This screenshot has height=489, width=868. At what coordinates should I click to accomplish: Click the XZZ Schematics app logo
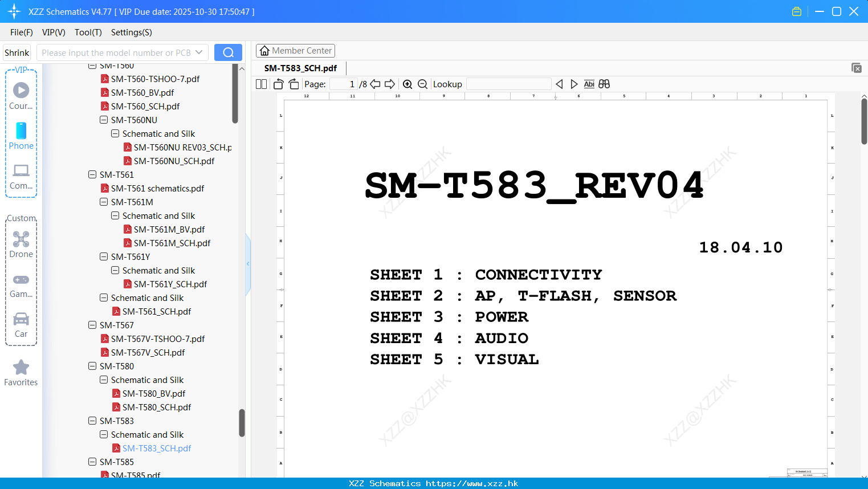[x=14, y=11]
